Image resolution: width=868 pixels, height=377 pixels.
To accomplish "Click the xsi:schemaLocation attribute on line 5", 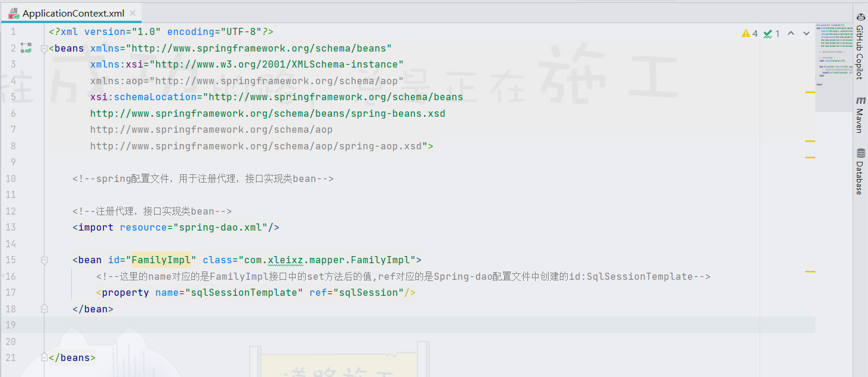I will [x=143, y=97].
